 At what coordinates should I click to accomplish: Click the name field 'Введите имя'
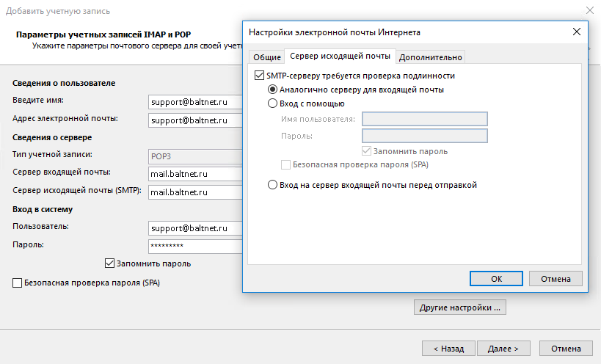coord(194,101)
